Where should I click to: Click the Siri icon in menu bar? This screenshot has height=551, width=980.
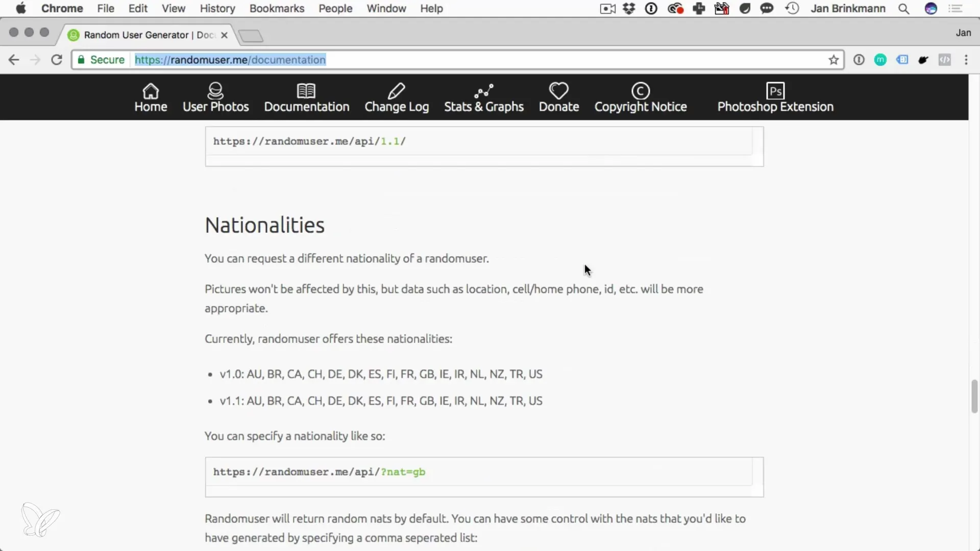click(x=931, y=8)
